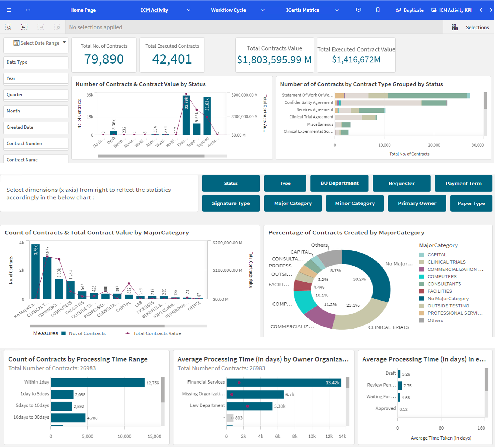Image resolution: width=496 pixels, height=448 pixels.
Task: Click the Contract Type chart vertical scrollbar
Action: tap(485, 100)
